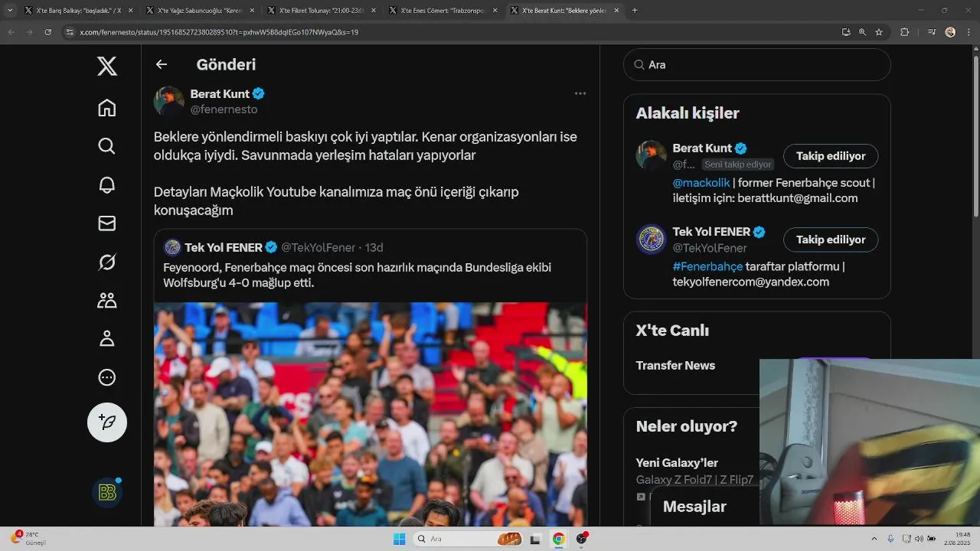Open the weather widget showing 28°C
The image size is (980, 551).
coord(29,539)
